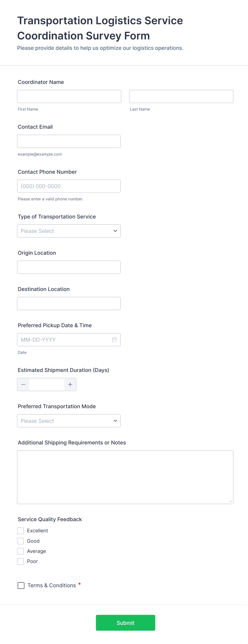This screenshot has height=644, width=248.
Task: Open Type of Transportation Service dropdown
Action: 69,231
